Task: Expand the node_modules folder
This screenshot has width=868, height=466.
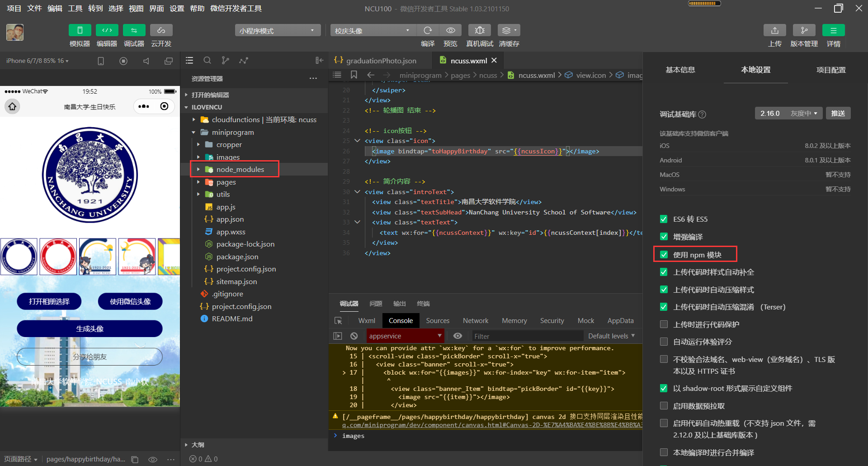Action: 198,169
